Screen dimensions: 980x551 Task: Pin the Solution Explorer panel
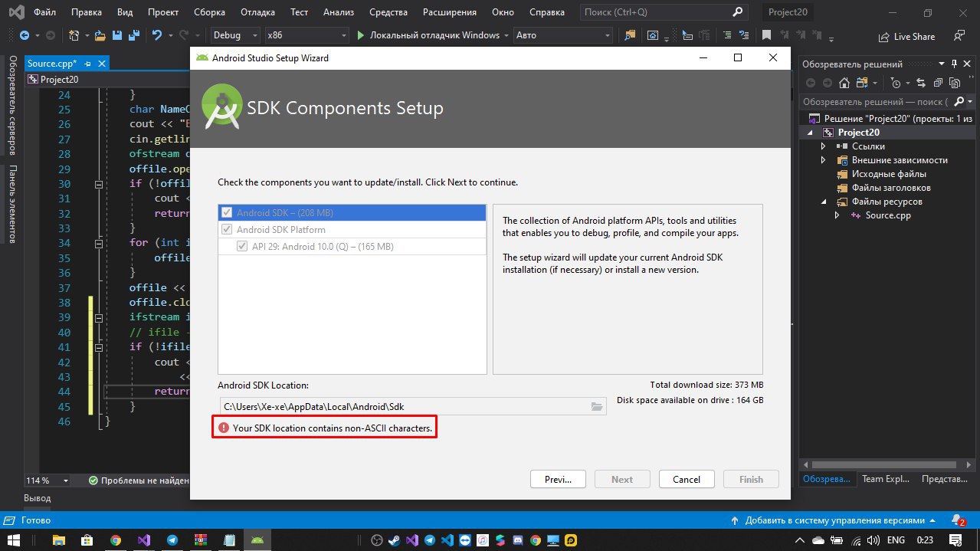click(x=954, y=64)
